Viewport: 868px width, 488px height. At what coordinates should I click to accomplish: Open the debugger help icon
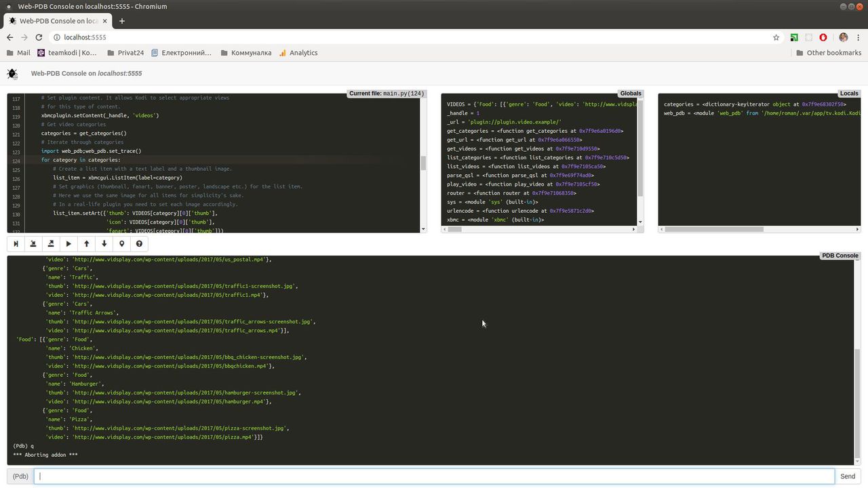point(139,244)
